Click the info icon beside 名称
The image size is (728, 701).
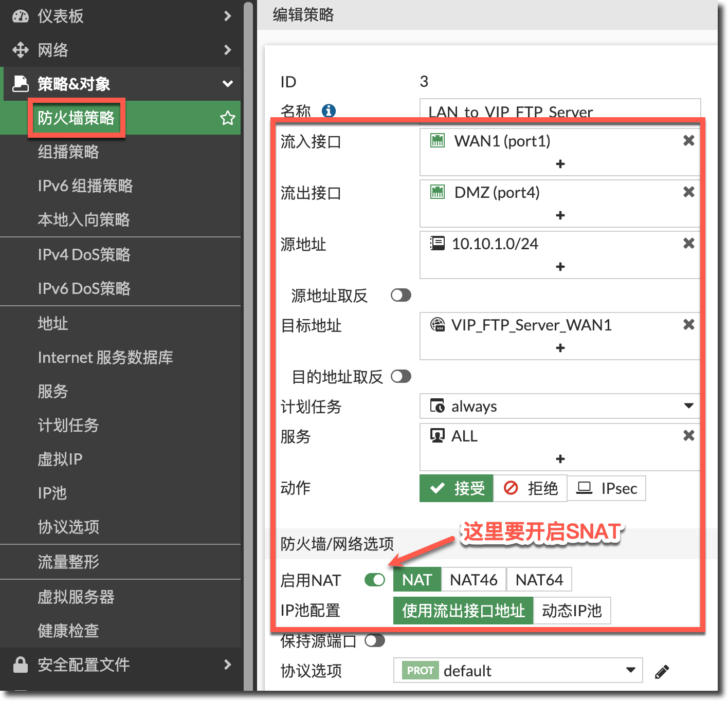click(x=329, y=110)
